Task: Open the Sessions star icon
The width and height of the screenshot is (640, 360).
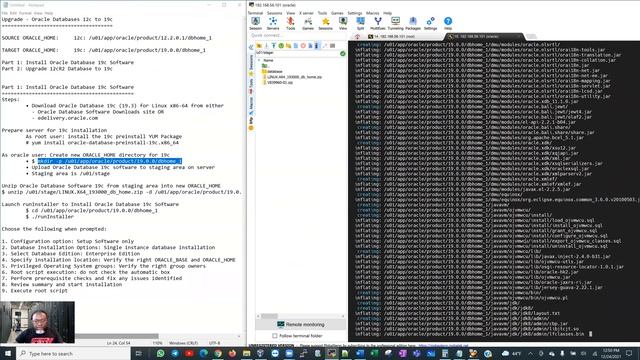Action: [x=325, y=23]
